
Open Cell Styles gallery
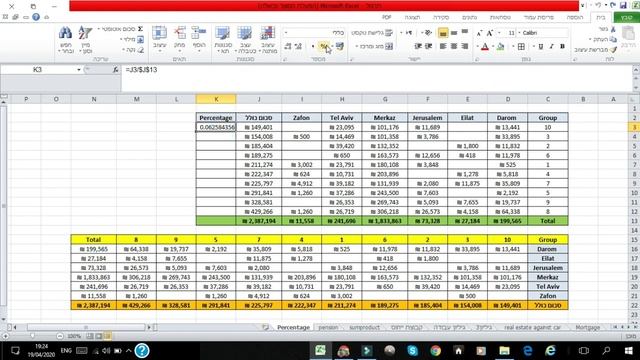click(x=223, y=40)
